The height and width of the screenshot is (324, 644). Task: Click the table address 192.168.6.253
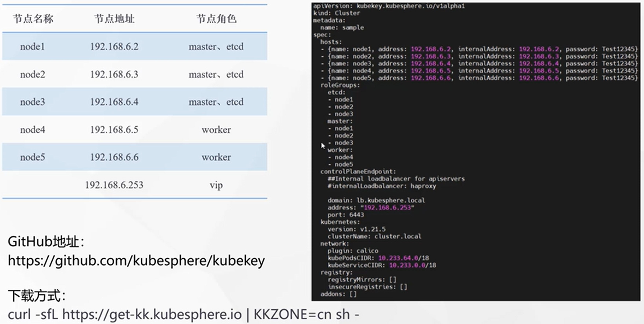pyautogui.click(x=114, y=185)
